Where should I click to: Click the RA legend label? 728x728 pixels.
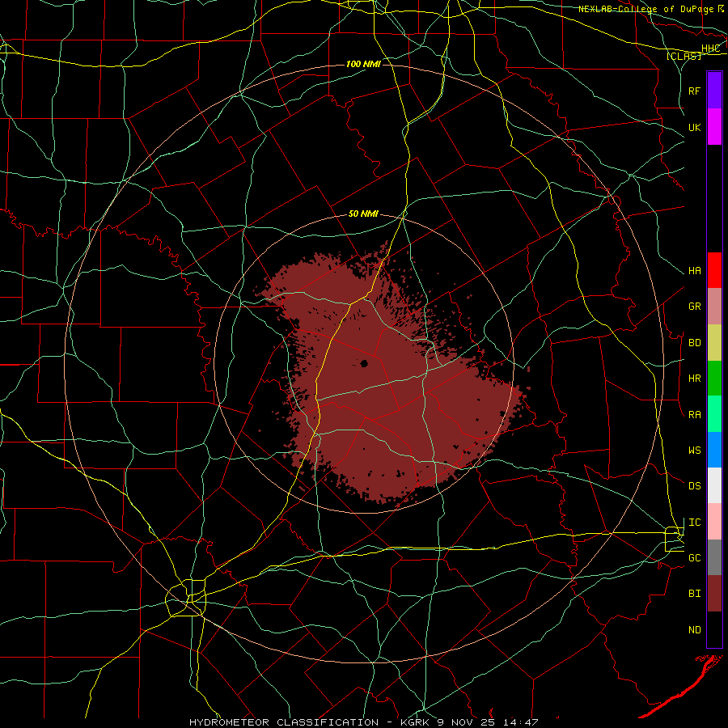tap(694, 415)
